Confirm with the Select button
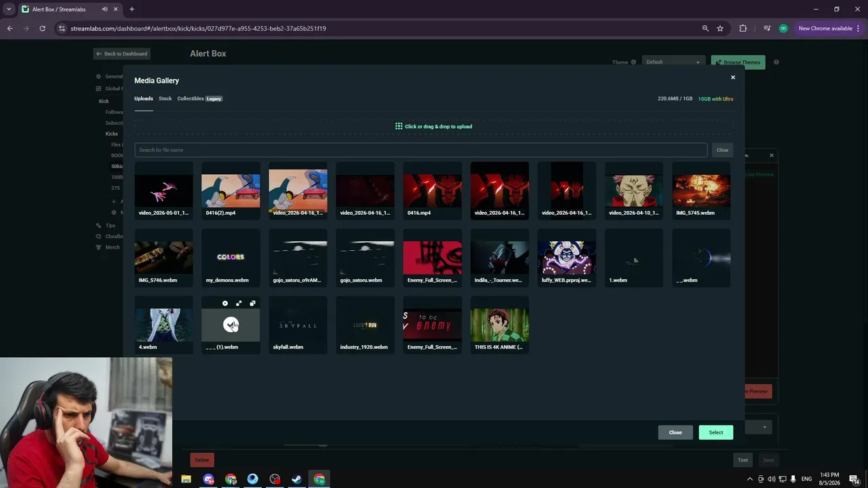The width and height of the screenshot is (868, 488). (716, 432)
